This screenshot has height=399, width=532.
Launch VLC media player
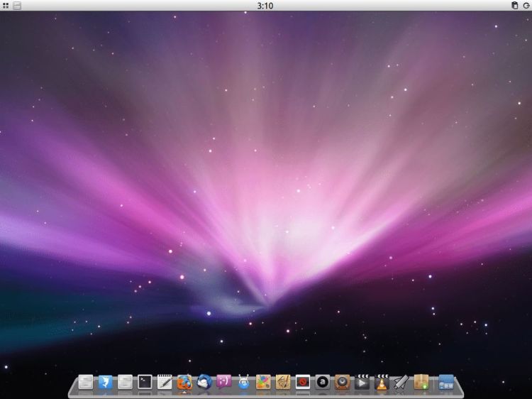382,383
